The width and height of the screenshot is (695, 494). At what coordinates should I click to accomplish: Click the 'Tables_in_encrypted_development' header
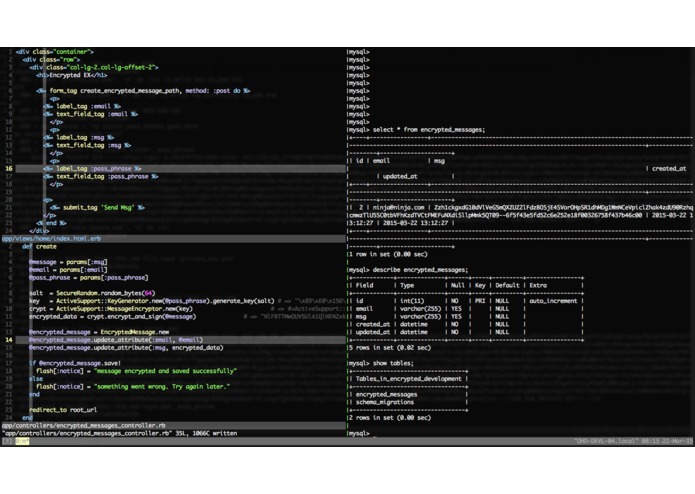(x=409, y=379)
